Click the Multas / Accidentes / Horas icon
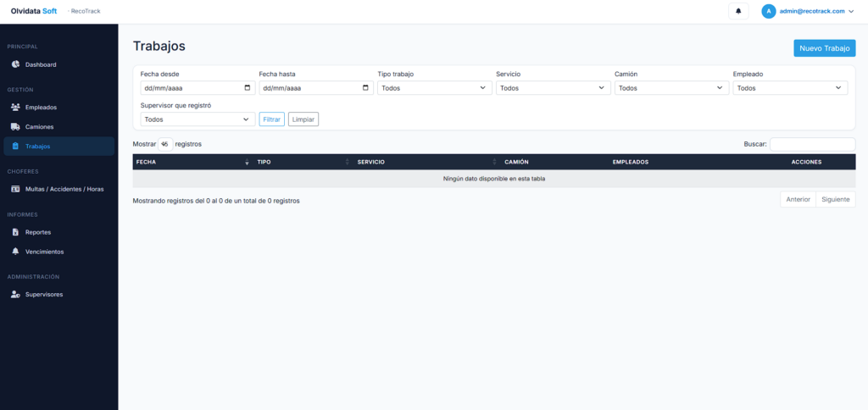The width and height of the screenshot is (868, 410). [15, 189]
